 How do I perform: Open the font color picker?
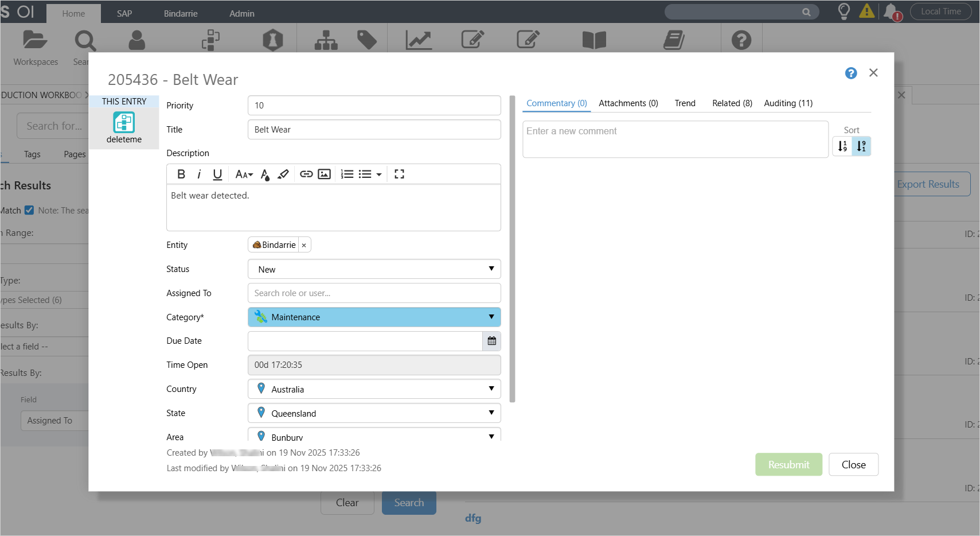click(265, 174)
